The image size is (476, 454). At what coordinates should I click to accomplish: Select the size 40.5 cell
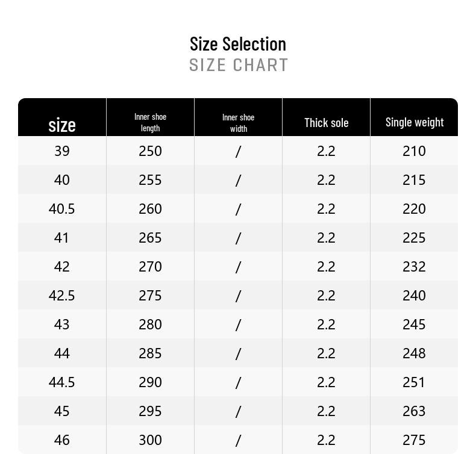tap(62, 209)
